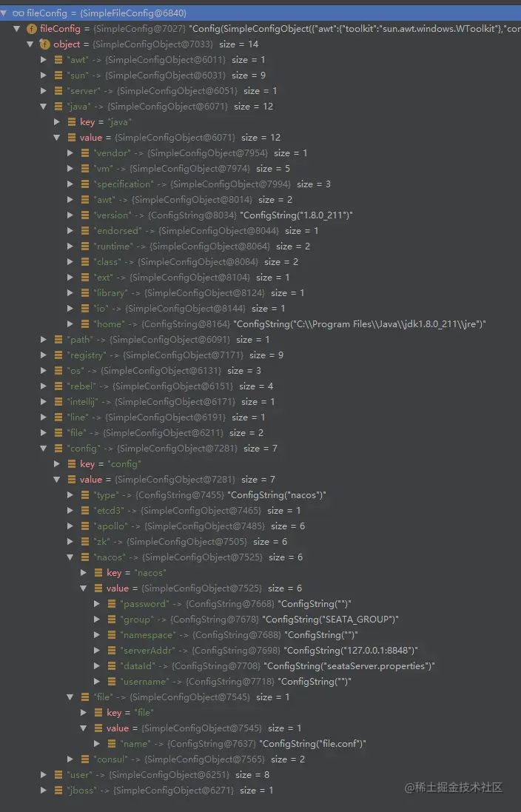Click the entry icon beside "apollo"
Viewport: 521px width, 812px height.
tap(85, 526)
